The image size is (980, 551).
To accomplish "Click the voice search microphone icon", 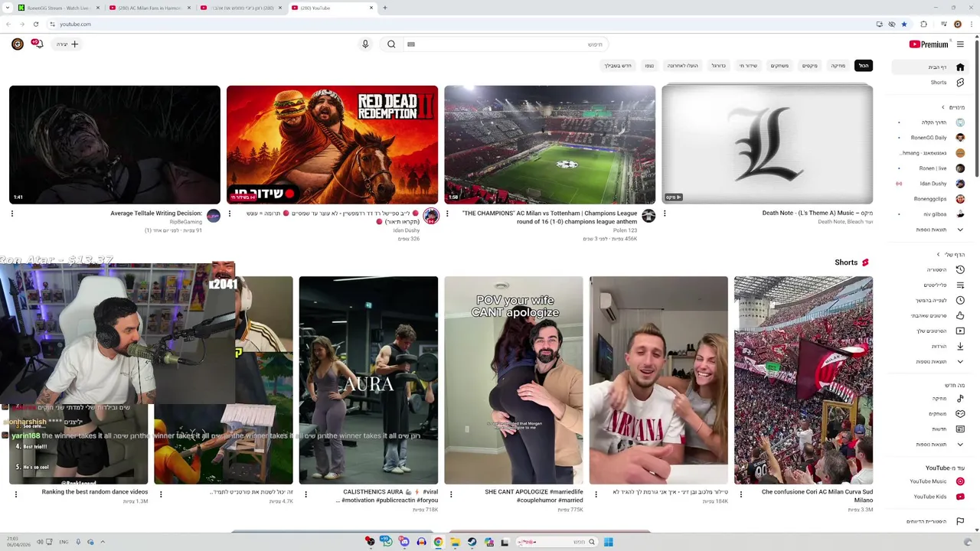I will click(365, 44).
